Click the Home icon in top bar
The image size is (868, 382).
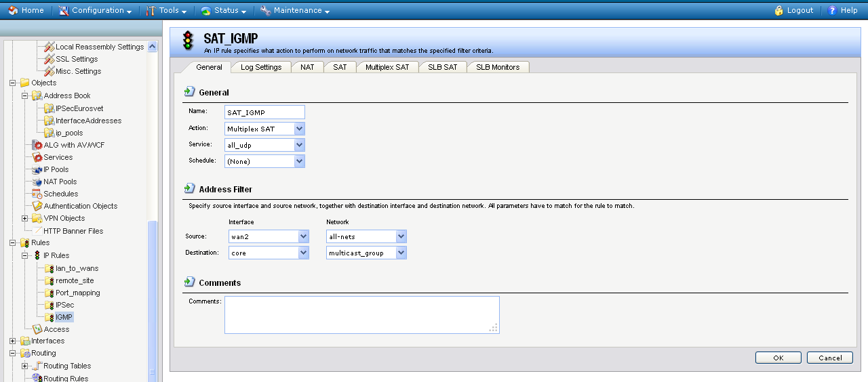tap(13, 10)
